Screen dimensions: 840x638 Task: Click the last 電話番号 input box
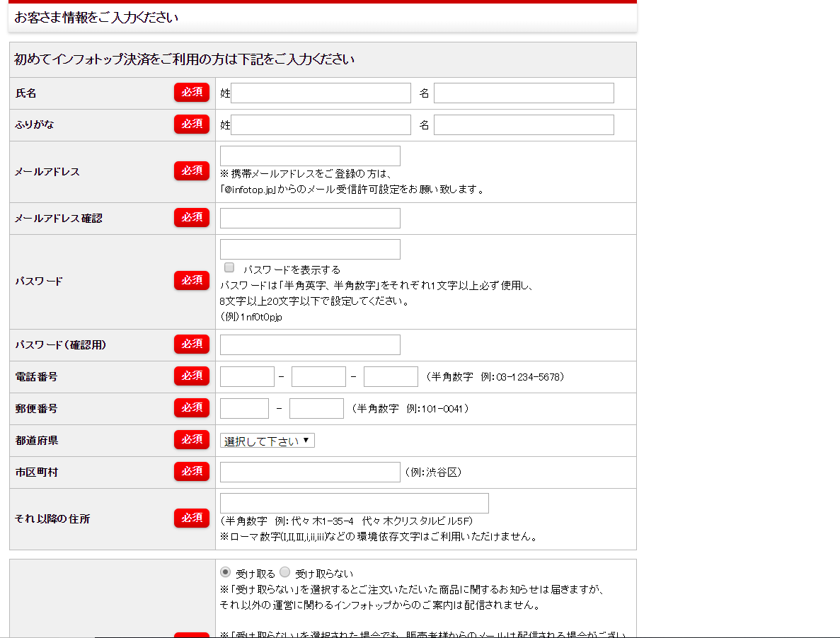coord(391,376)
